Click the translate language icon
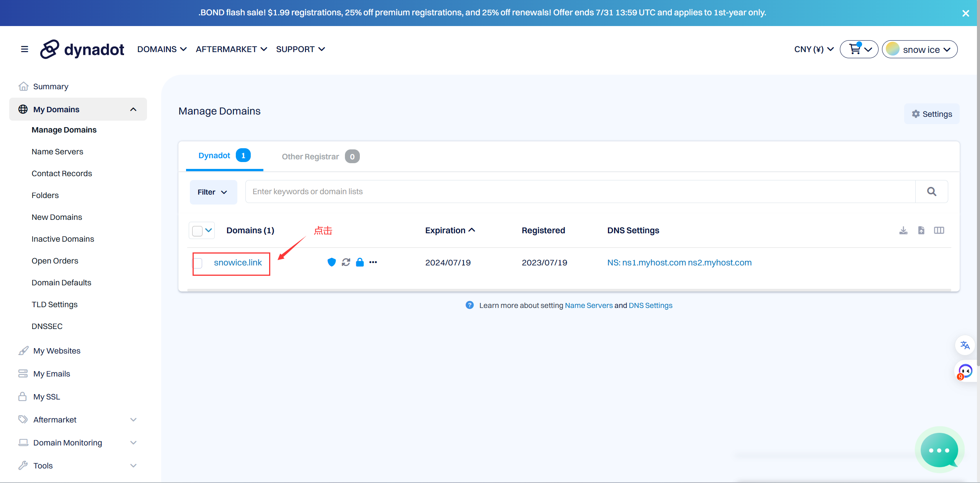Viewport: 980px width, 483px height. coord(965,345)
